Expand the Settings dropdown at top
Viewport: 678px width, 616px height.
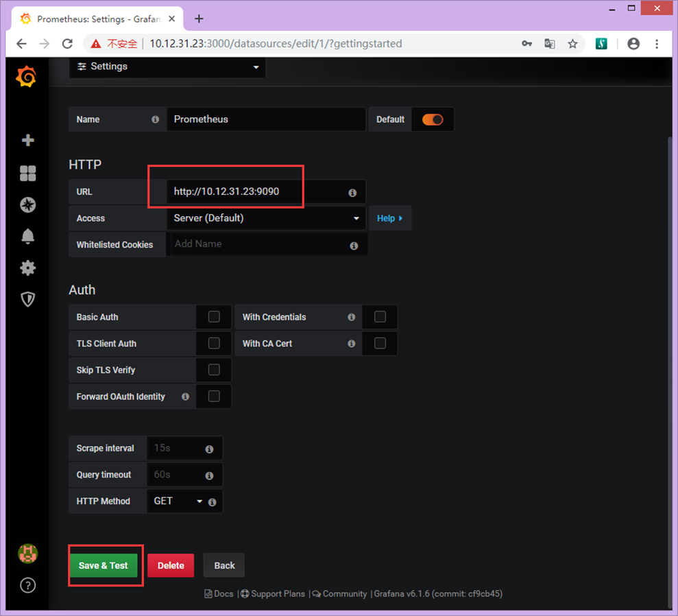point(167,67)
